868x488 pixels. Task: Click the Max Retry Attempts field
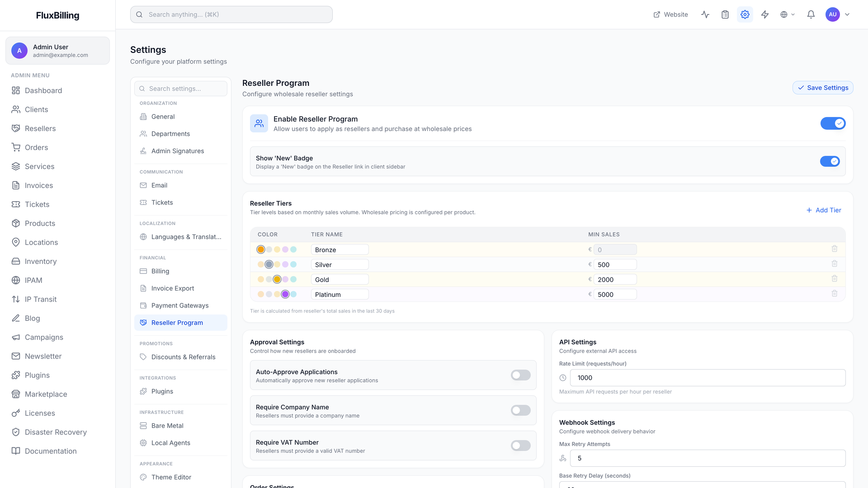coord(708,458)
